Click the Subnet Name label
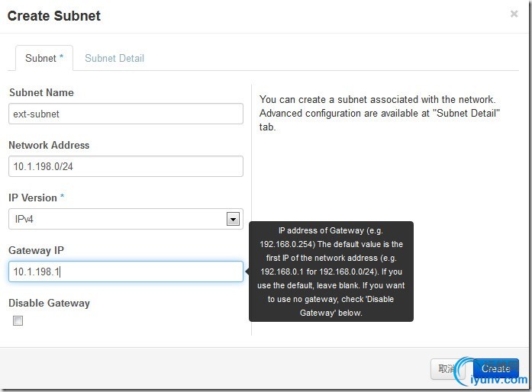 pos(41,92)
